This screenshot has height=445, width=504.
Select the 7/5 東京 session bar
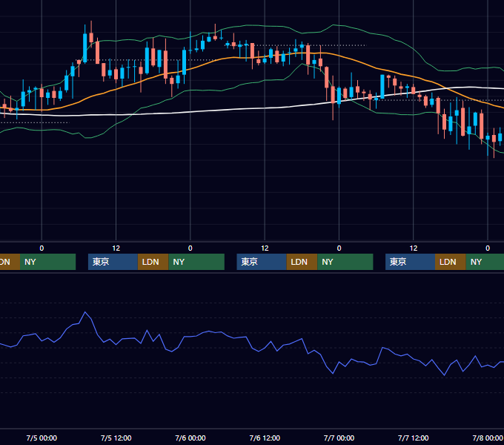(x=113, y=262)
